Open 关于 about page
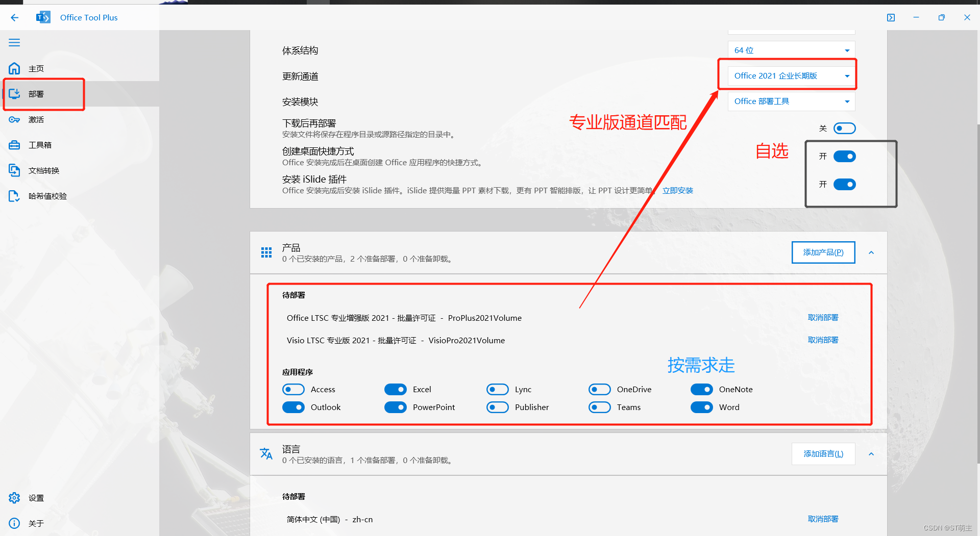This screenshot has height=536, width=980. pyautogui.click(x=80, y=523)
